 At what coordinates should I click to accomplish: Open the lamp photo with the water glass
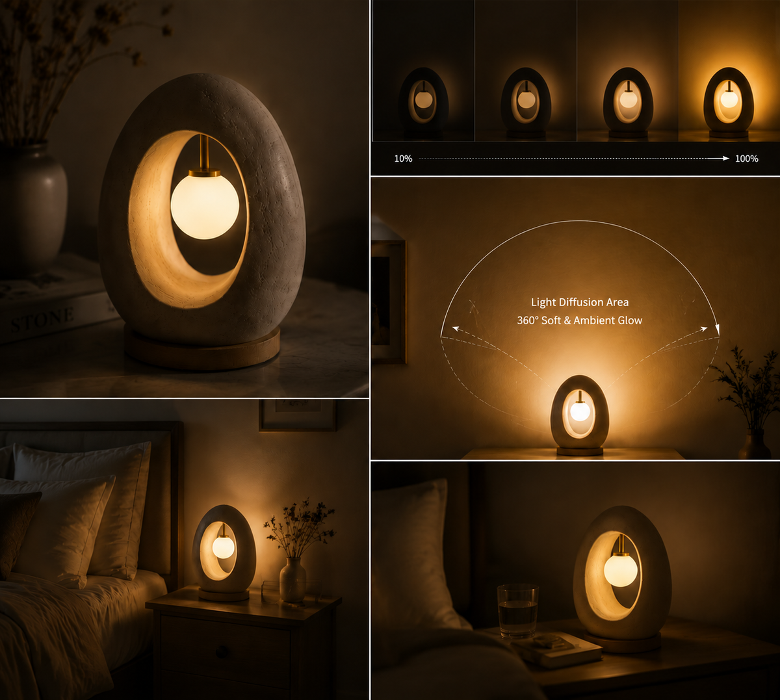click(x=575, y=581)
